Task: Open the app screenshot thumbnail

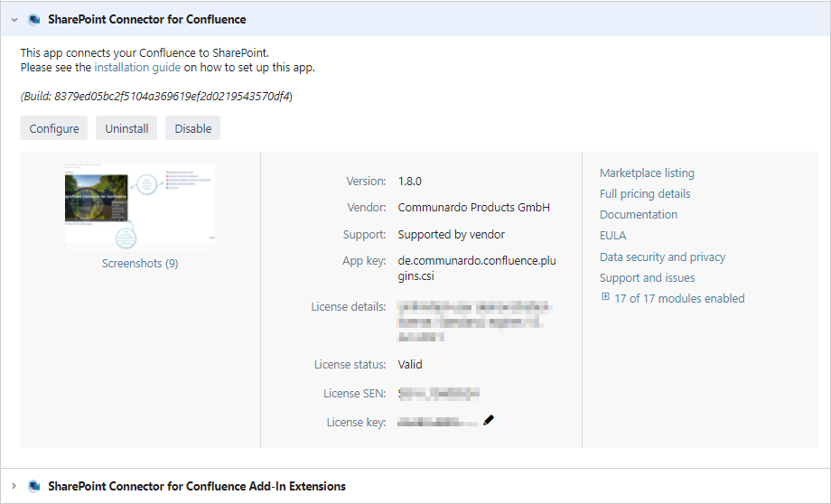Action: click(x=140, y=206)
